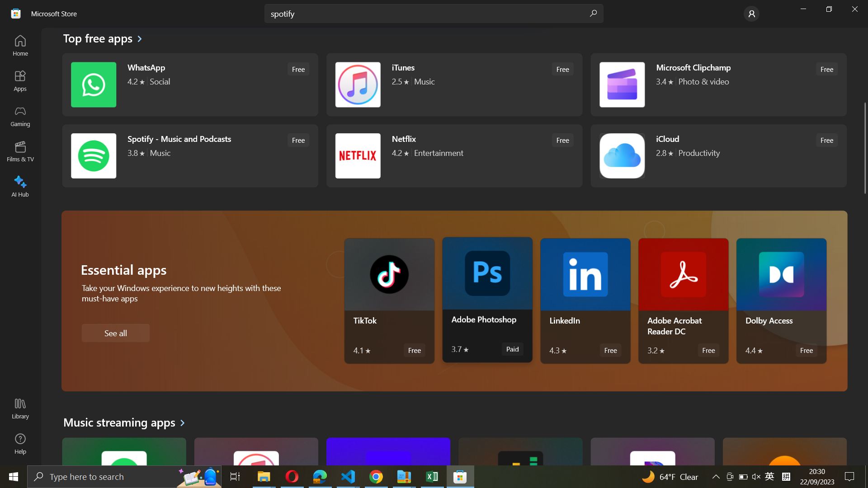Expand Top free apps chevron

point(140,39)
